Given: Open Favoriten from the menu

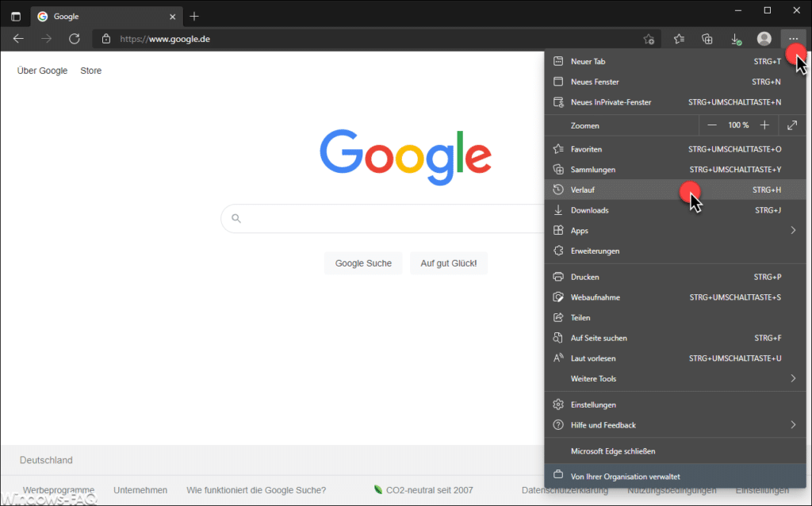Looking at the screenshot, I should pos(676,149).
